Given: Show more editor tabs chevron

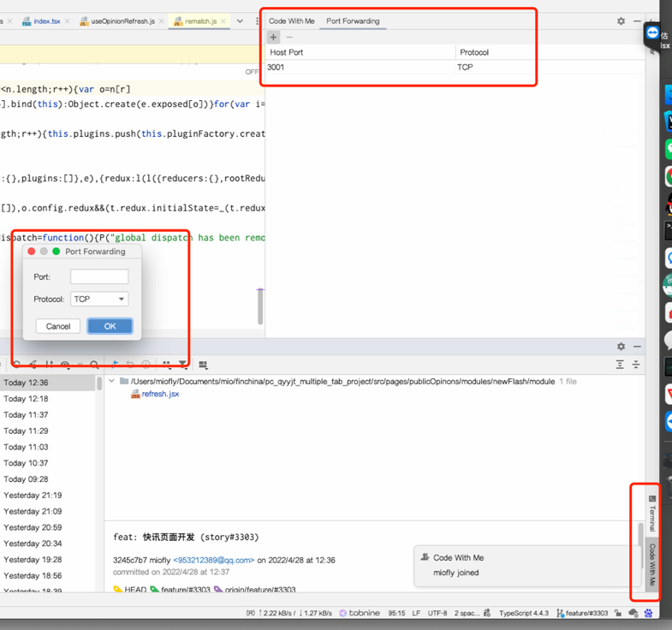Looking at the screenshot, I should pyautogui.click(x=240, y=21).
